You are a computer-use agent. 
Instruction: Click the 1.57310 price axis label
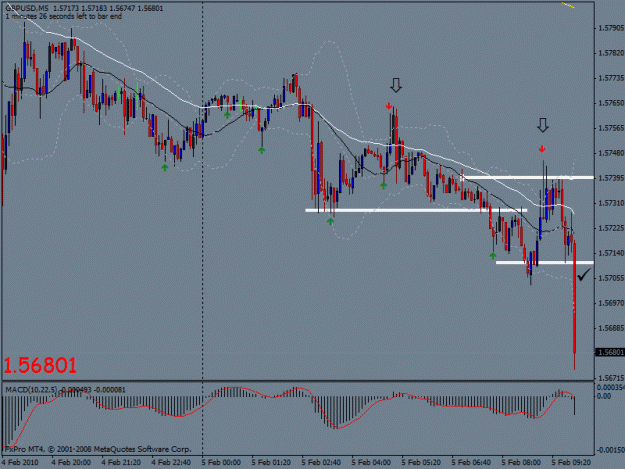611,203
